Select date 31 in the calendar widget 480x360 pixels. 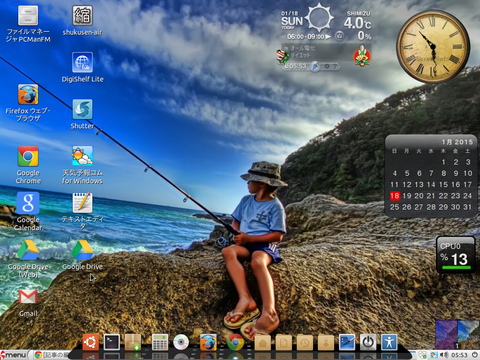pos(467,207)
